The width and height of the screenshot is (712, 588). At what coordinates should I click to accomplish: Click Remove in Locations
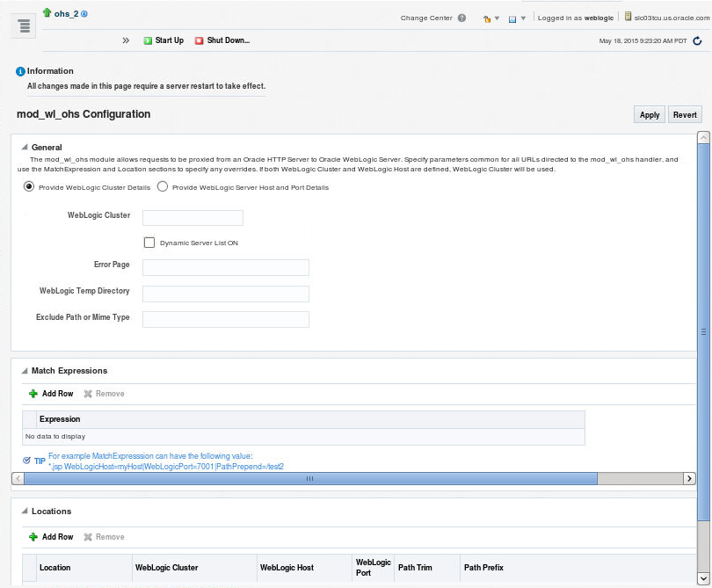[104, 537]
